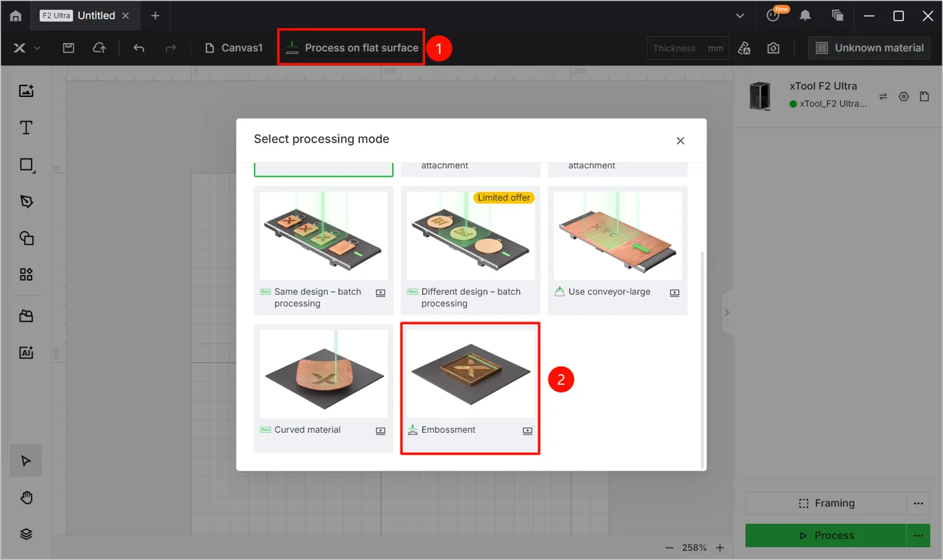
Task: Open the AI image generator tool
Action: click(26, 353)
